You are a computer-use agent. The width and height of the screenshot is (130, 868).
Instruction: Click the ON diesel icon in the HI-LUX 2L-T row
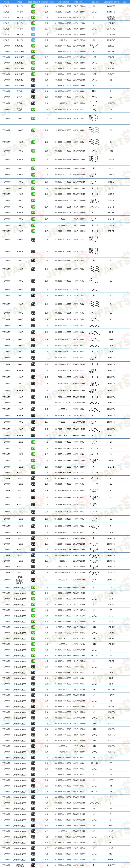[x=33, y=533]
